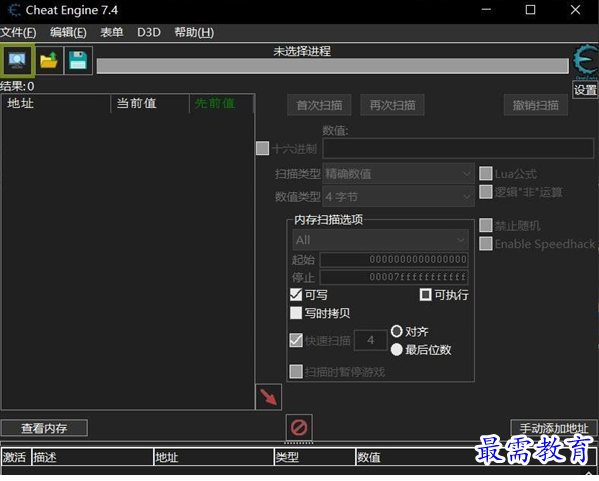Open the 文件(F) menu
The width and height of the screenshot is (599, 481).
[18, 32]
